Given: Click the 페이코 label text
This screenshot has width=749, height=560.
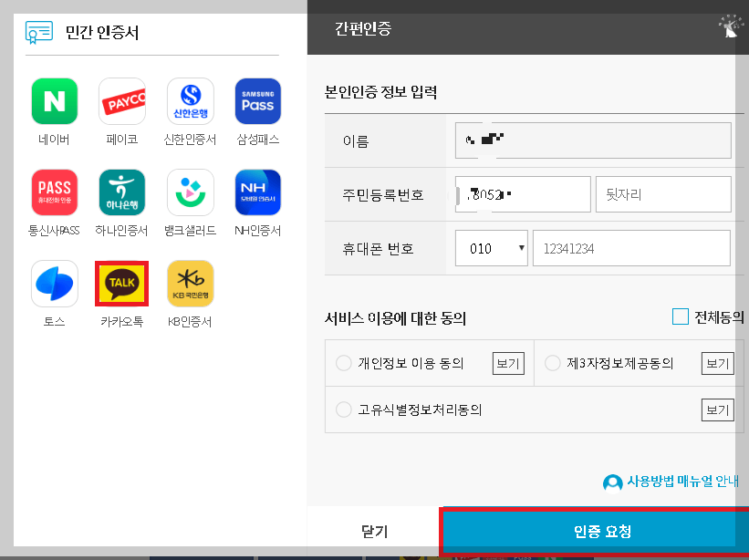Looking at the screenshot, I should coord(122,140).
